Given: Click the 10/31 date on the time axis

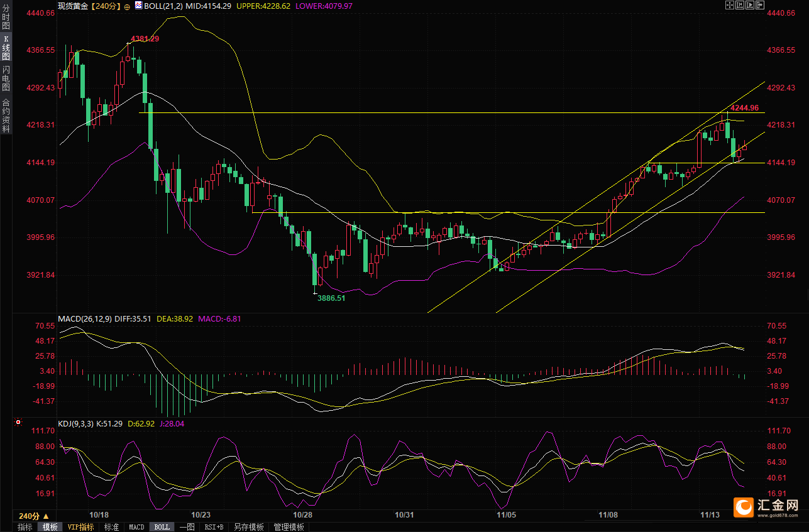Looking at the screenshot, I should click(404, 514).
